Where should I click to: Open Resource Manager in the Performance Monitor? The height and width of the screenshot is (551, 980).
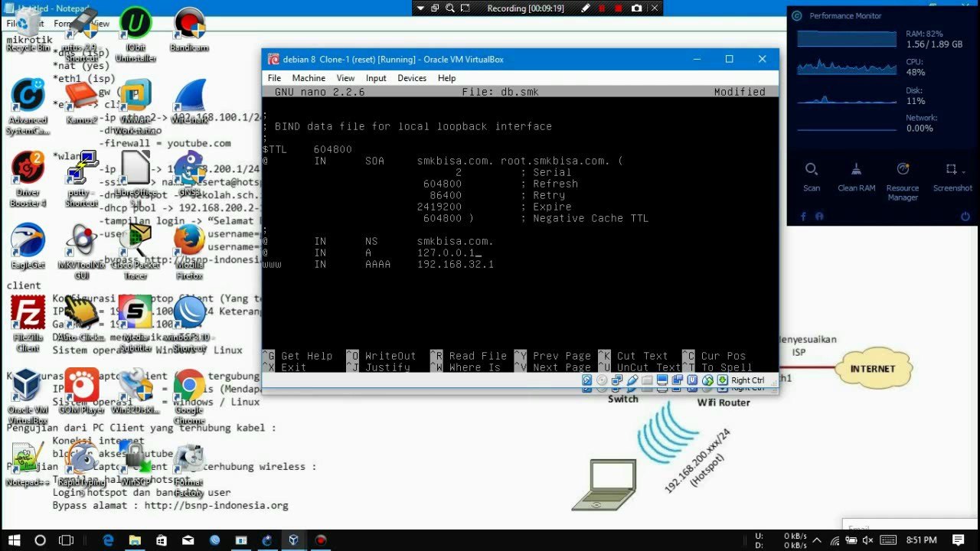point(903,182)
